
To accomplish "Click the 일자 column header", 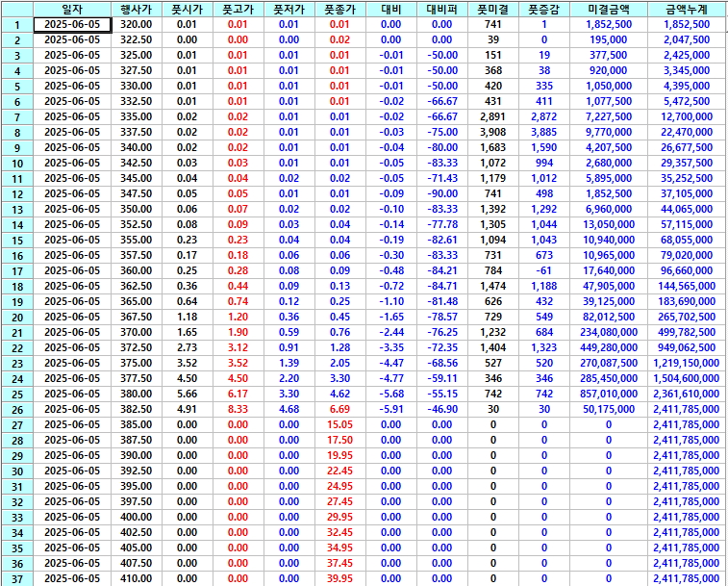I will (72, 9).
